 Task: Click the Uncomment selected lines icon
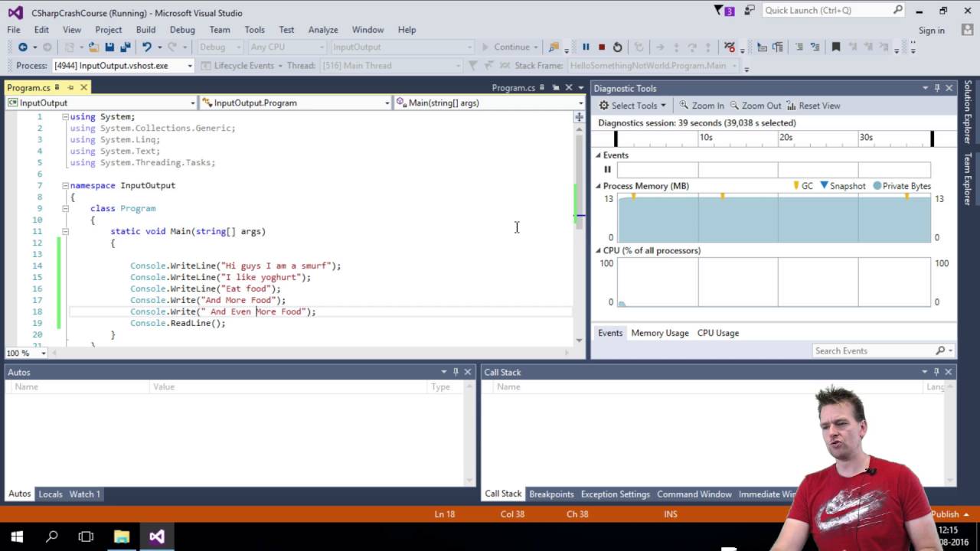point(815,47)
